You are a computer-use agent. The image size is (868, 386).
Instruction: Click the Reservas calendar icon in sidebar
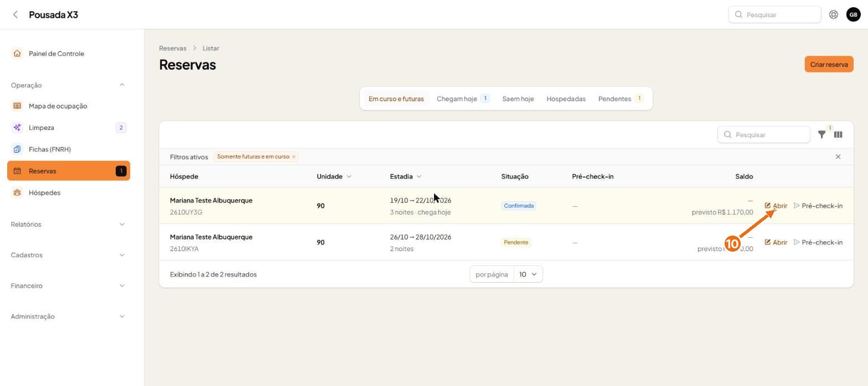click(17, 171)
